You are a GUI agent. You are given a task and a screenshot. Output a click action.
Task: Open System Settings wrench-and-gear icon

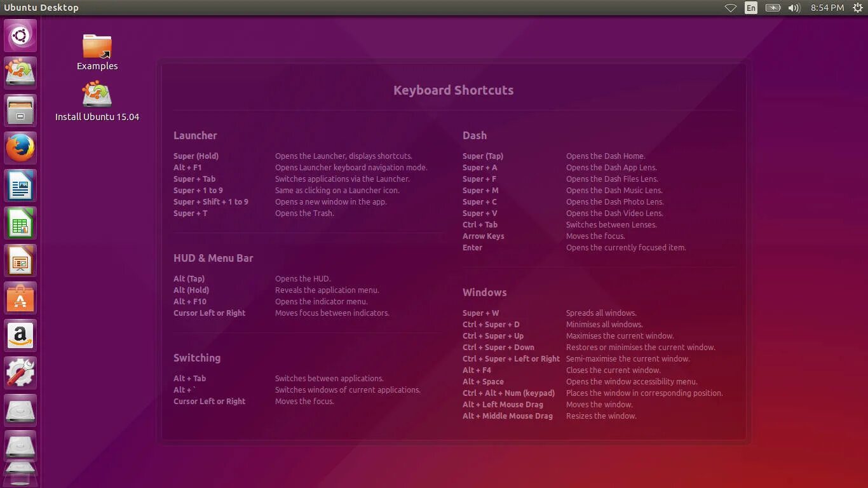tap(21, 373)
